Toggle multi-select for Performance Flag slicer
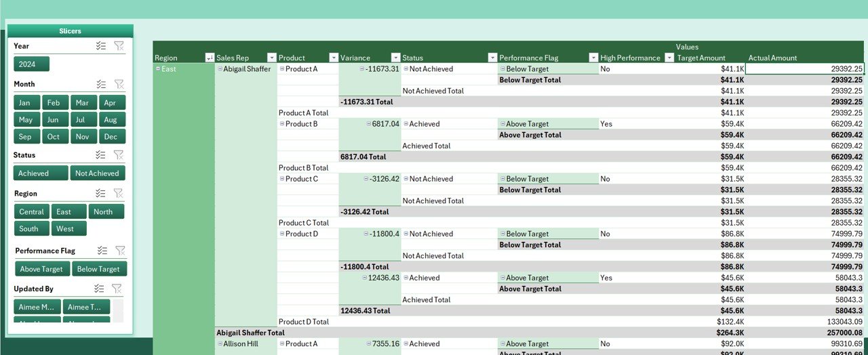Screen dimensions: 868x355 (102, 251)
